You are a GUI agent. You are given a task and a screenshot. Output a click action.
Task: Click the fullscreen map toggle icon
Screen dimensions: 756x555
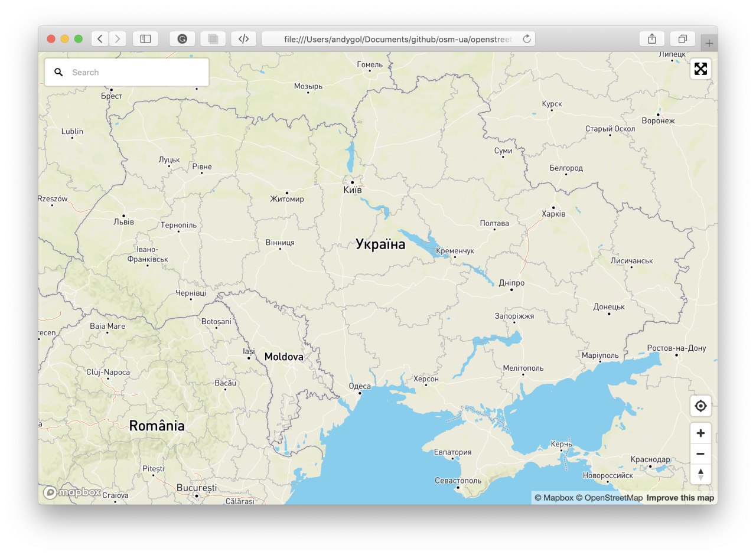(700, 69)
